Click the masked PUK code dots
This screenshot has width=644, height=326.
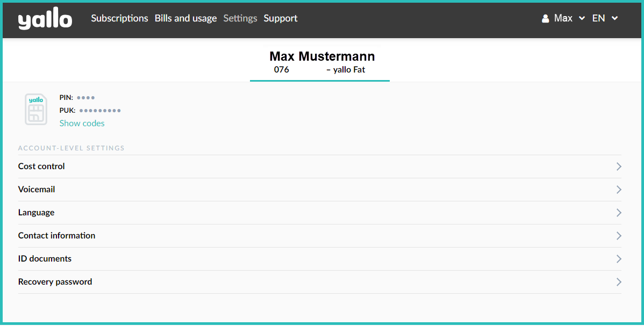100,111
